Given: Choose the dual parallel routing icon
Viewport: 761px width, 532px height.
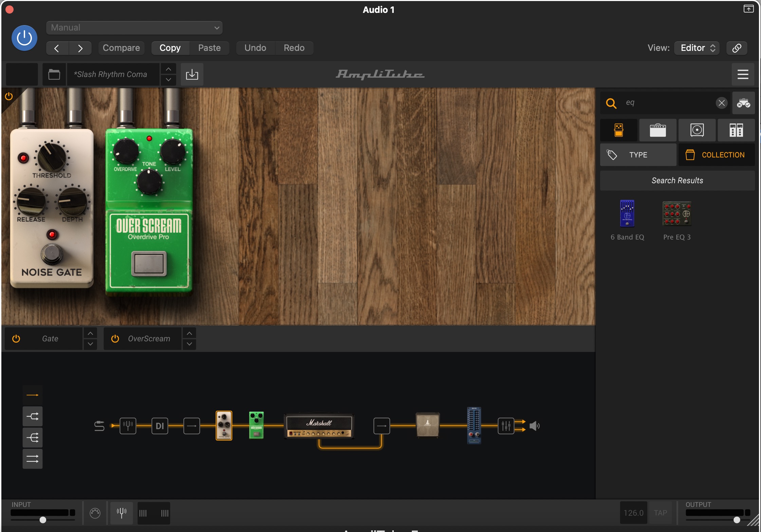Looking at the screenshot, I should point(33,459).
